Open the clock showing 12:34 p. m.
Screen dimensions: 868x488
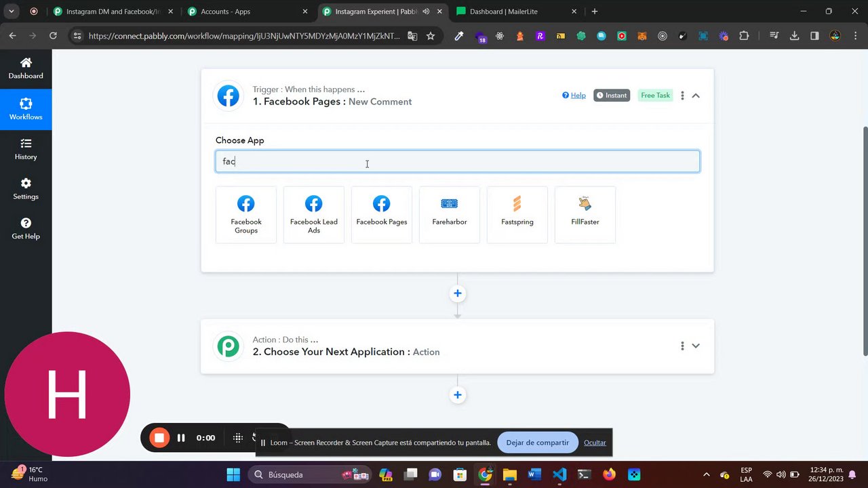pos(825,474)
